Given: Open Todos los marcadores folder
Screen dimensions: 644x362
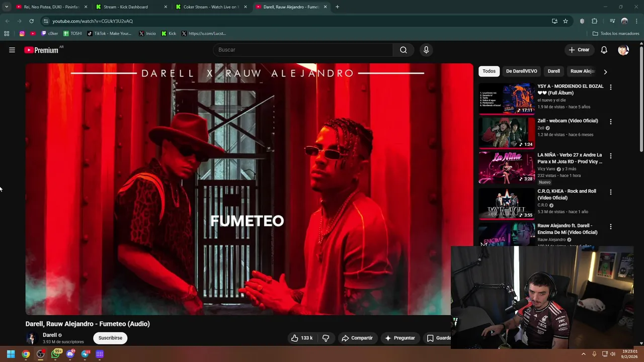Looking at the screenshot, I should pyautogui.click(x=616, y=34).
